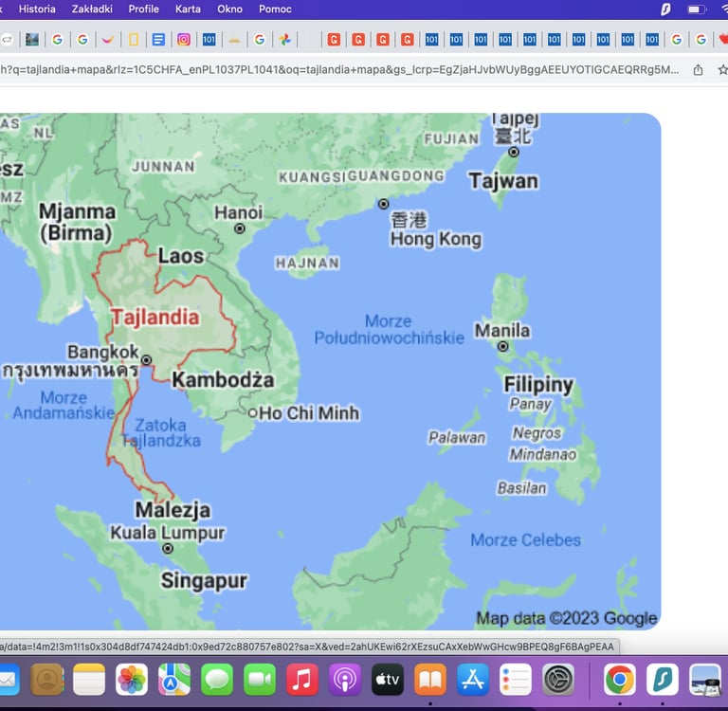This screenshot has width=728, height=711.
Task: Open App Store from the Dock
Action: [x=473, y=680]
